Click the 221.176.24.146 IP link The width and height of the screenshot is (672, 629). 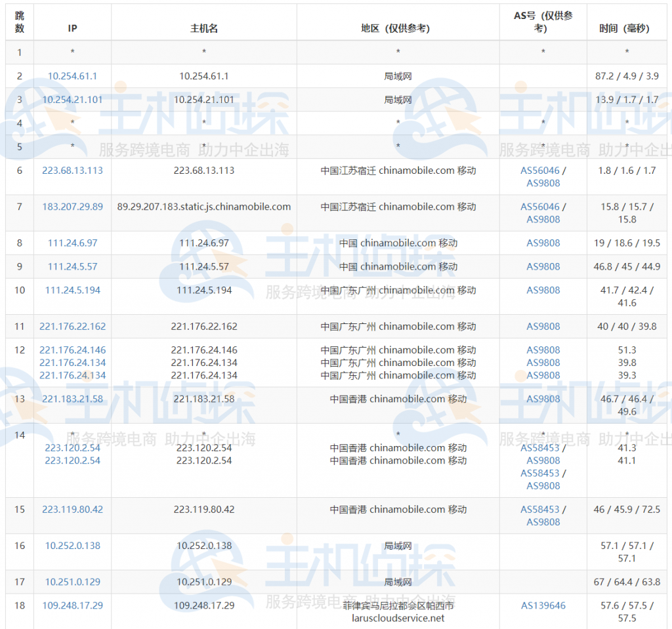click(x=72, y=350)
